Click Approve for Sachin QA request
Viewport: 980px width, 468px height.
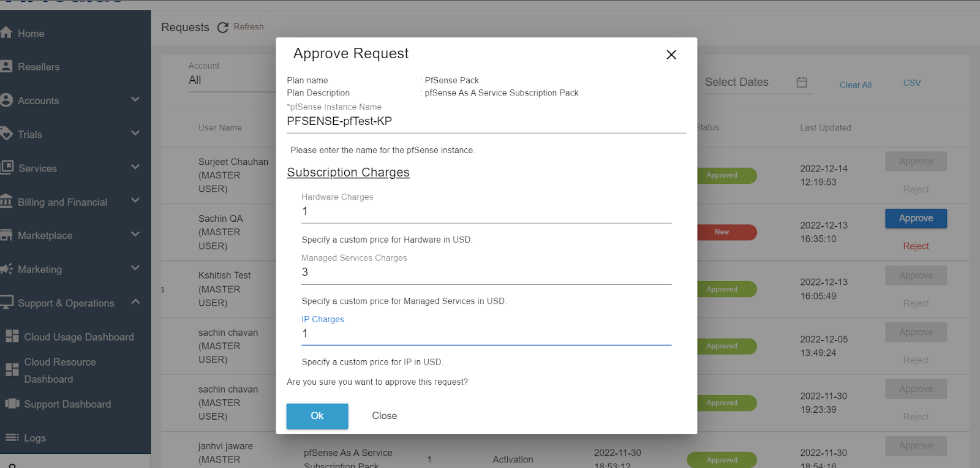point(916,219)
